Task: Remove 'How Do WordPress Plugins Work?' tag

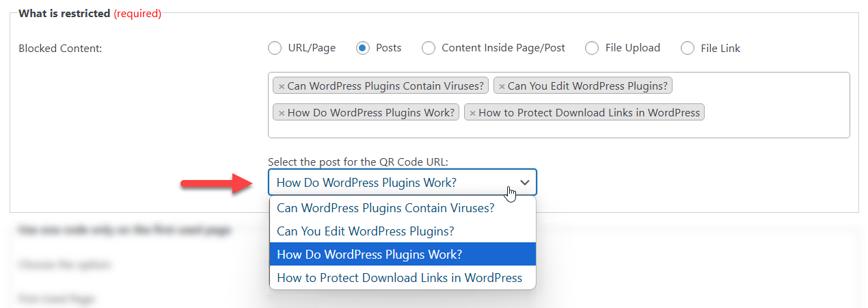Action: (x=282, y=113)
